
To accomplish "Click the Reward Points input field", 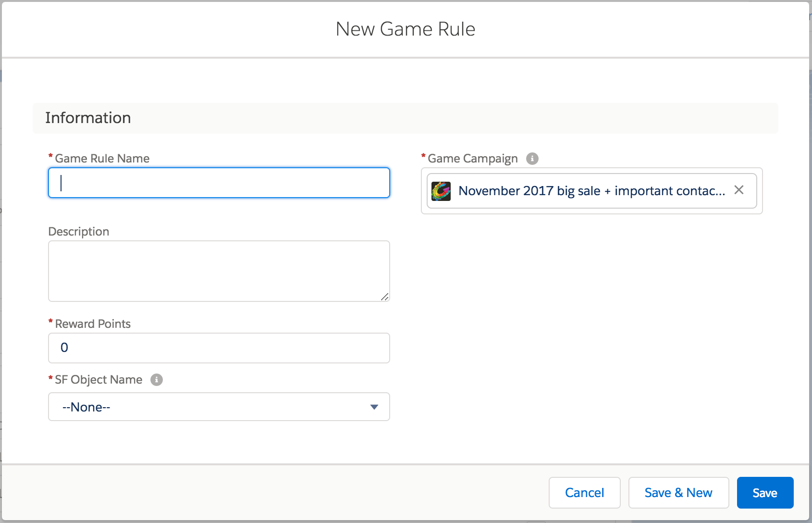I will coord(219,348).
